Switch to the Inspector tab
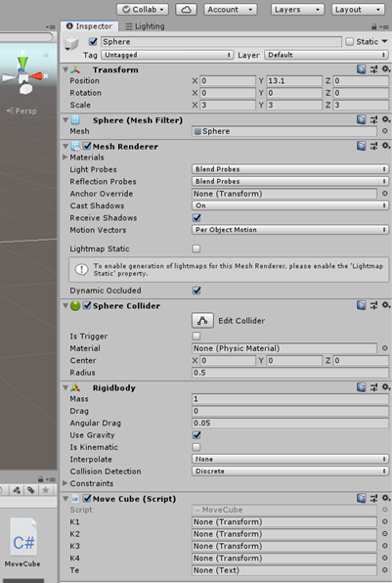Screen dimensions: 392x583 [89, 26]
